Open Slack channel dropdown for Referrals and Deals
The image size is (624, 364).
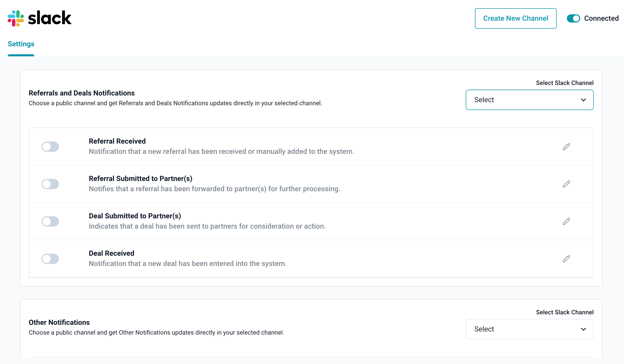[529, 100]
